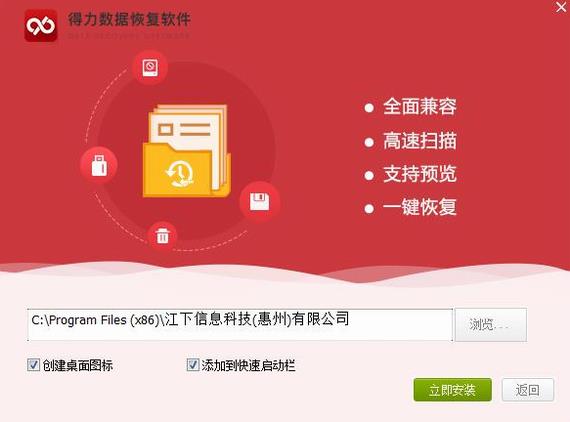Close the installer with the X
Viewport: 570px width, 422px height.
point(562,7)
